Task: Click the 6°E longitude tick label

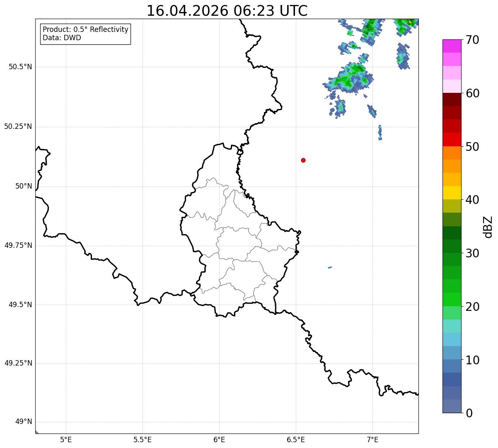Action: tap(219, 439)
